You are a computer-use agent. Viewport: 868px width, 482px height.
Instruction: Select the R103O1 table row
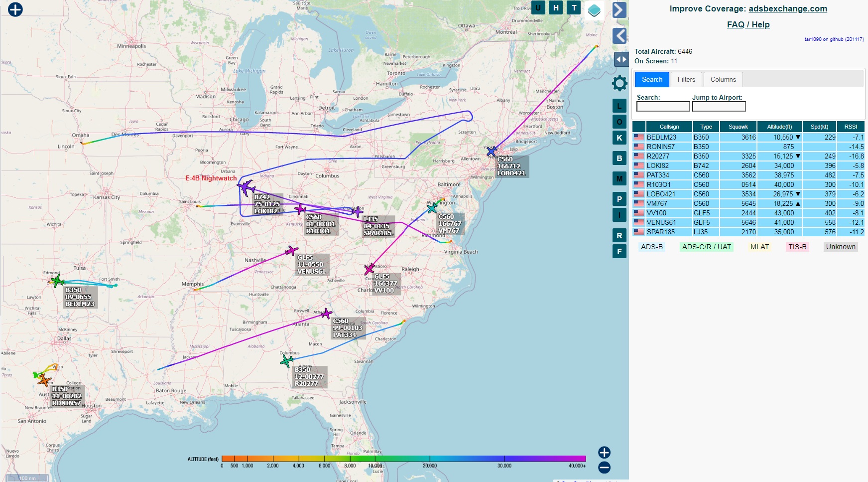748,184
